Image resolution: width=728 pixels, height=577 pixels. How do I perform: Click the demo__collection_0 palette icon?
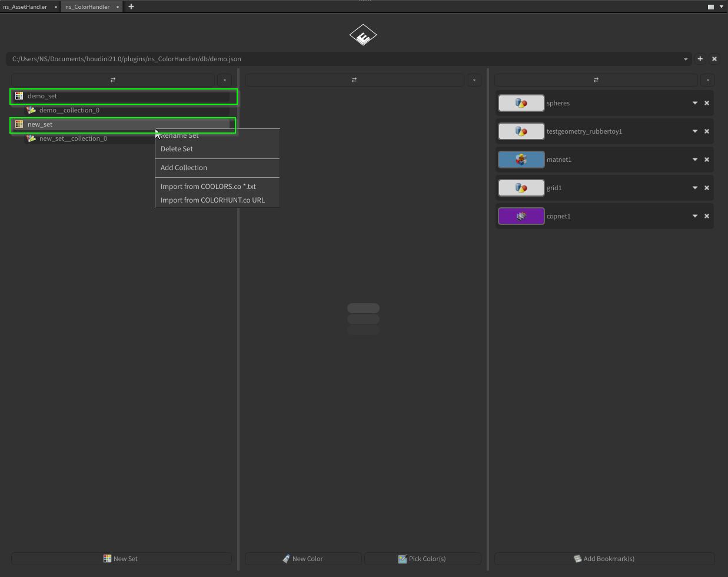31,110
